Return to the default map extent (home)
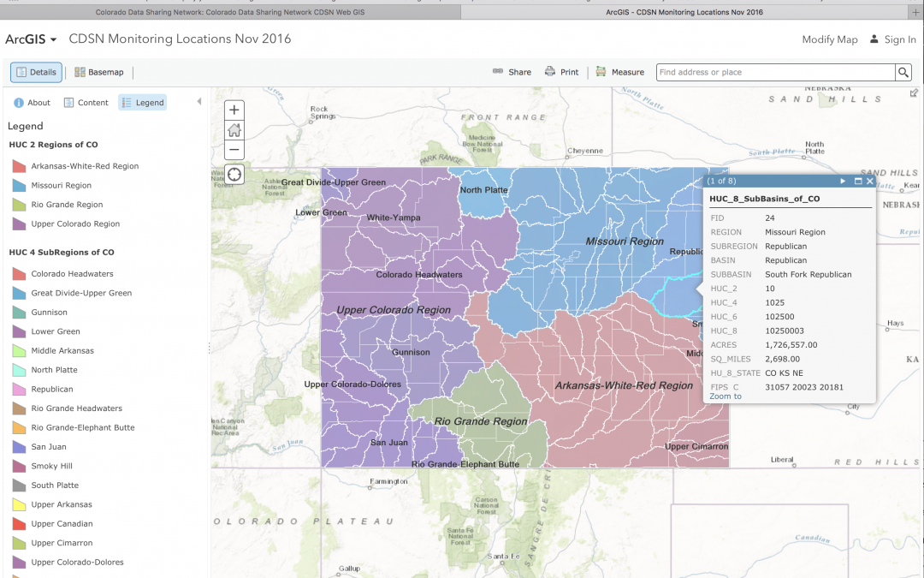The height and width of the screenshot is (578, 924). (x=234, y=130)
